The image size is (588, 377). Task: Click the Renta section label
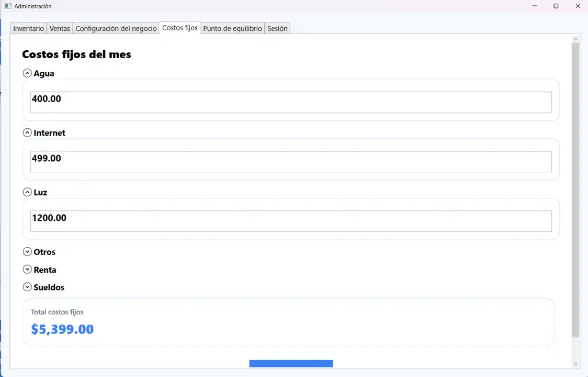45,270
